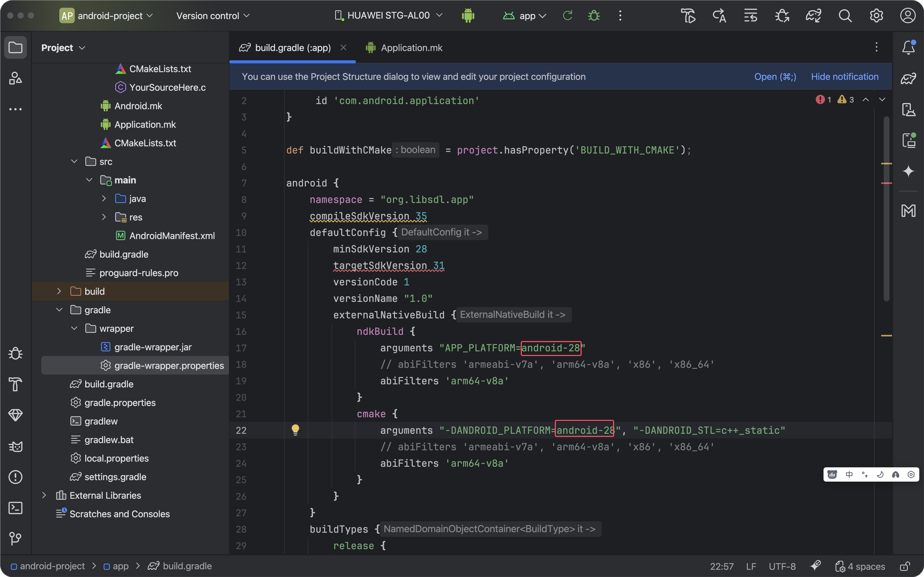This screenshot has width=924, height=577.
Task: Open the Git branch tool window icon
Action: [15, 538]
